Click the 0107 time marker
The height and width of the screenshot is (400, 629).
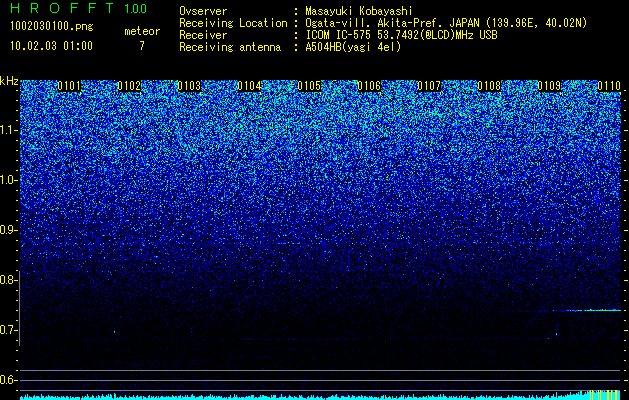click(429, 86)
